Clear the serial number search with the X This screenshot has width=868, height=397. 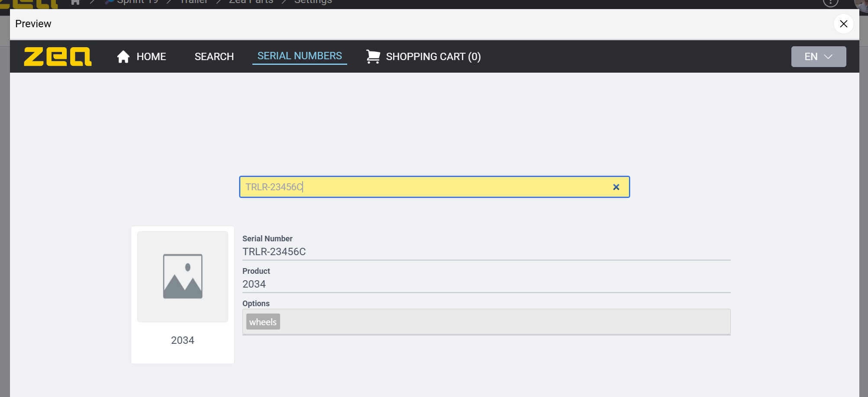pyautogui.click(x=616, y=187)
